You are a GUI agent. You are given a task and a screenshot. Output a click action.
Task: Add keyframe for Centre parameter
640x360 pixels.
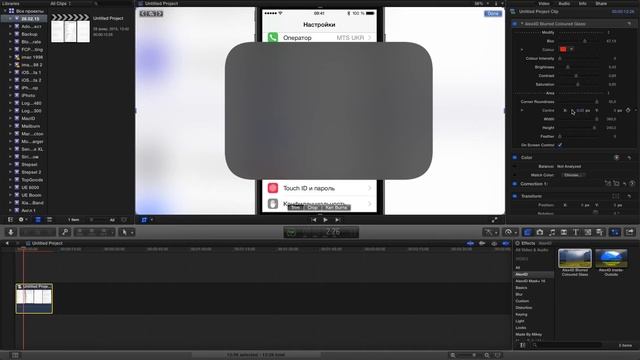pyautogui.click(x=628, y=110)
